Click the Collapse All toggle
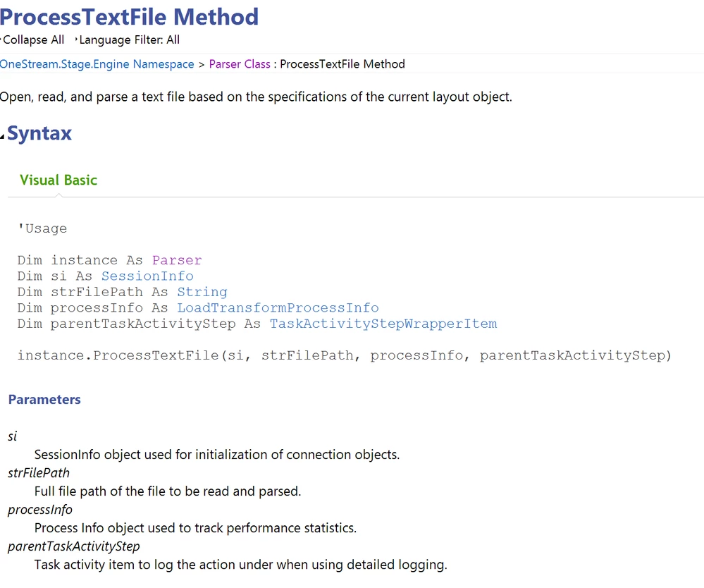704x588 pixels. point(33,40)
